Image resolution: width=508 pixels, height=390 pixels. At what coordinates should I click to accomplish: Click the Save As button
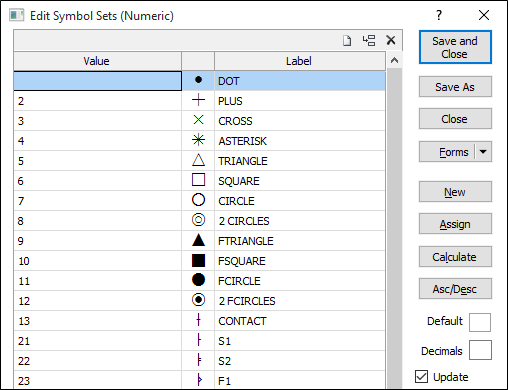point(455,87)
